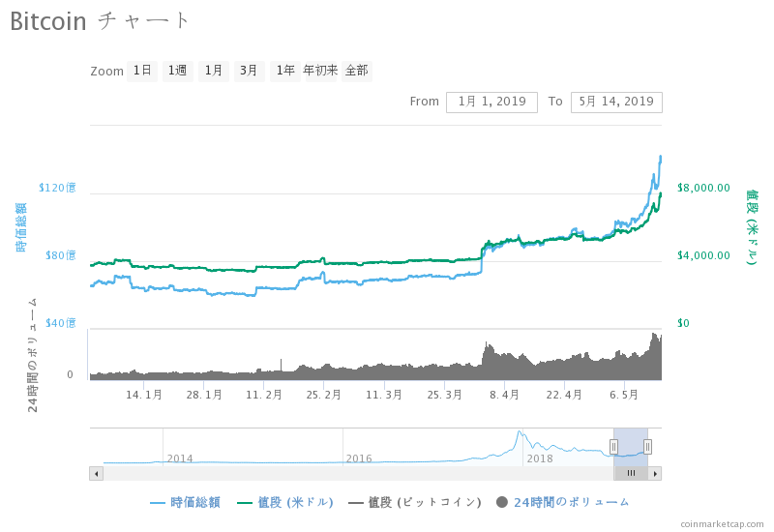This screenshot has height=532, width=774.
Task: Click the $40億 market cap label
Action: tap(61, 323)
